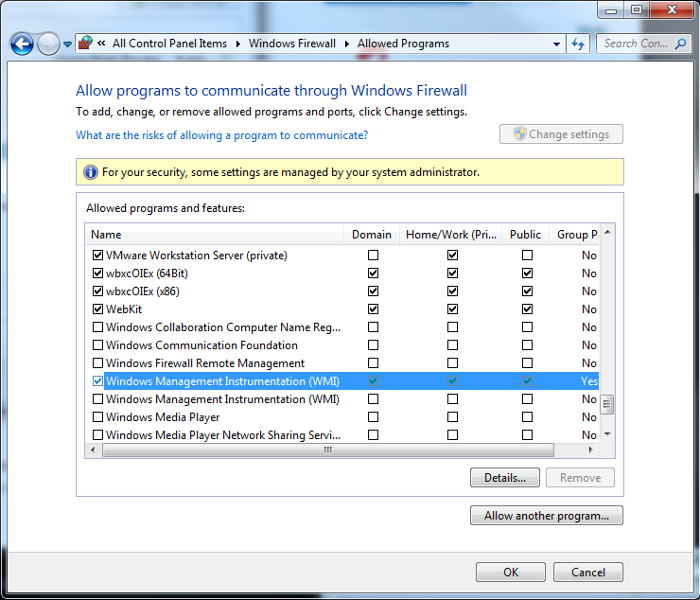Image resolution: width=700 pixels, height=600 pixels.
Task: Click the Remove button
Action: click(581, 478)
